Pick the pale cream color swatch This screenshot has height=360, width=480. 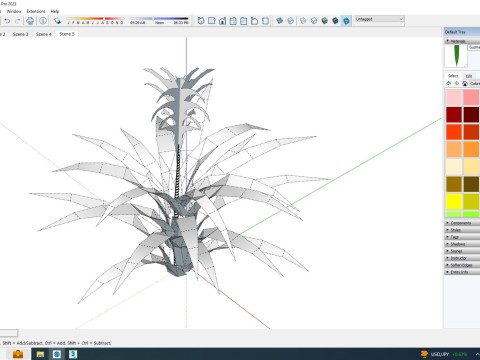[x=454, y=166]
